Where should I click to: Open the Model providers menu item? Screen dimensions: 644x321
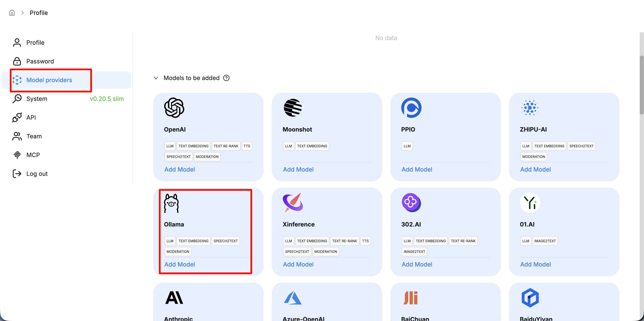[49, 80]
